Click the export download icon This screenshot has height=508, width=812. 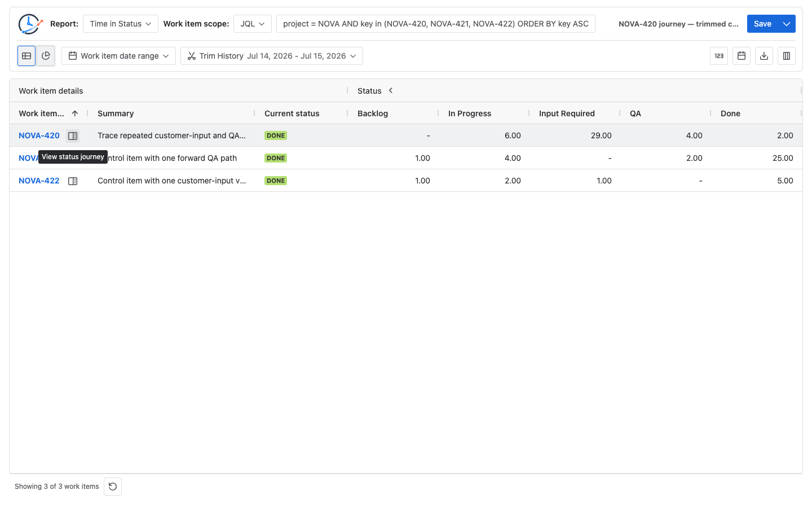pos(764,56)
